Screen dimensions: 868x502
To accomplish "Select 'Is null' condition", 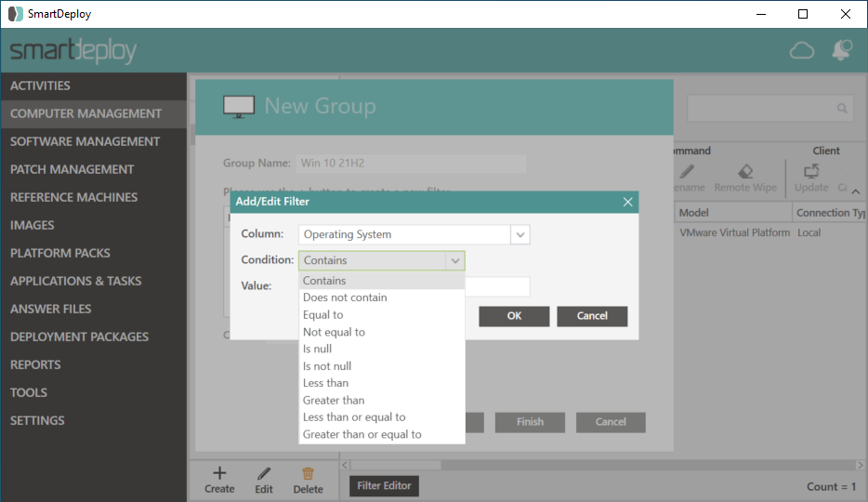I will click(381, 350).
